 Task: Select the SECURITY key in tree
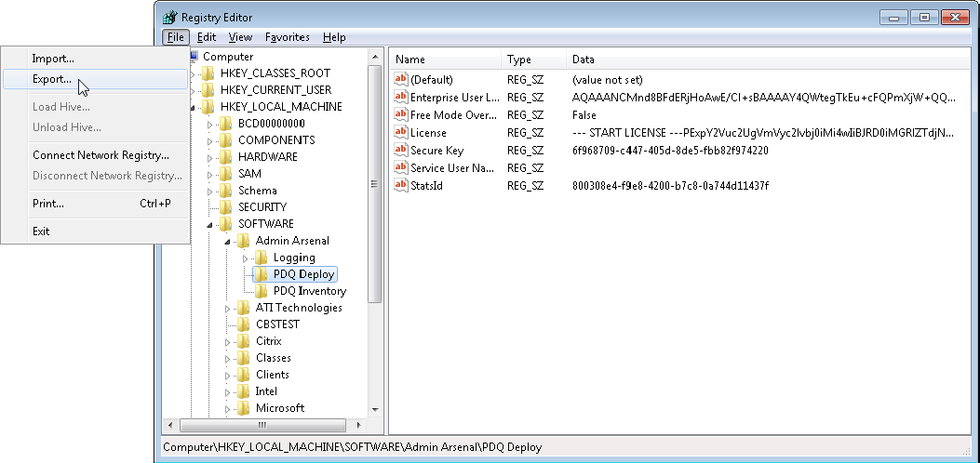262,207
